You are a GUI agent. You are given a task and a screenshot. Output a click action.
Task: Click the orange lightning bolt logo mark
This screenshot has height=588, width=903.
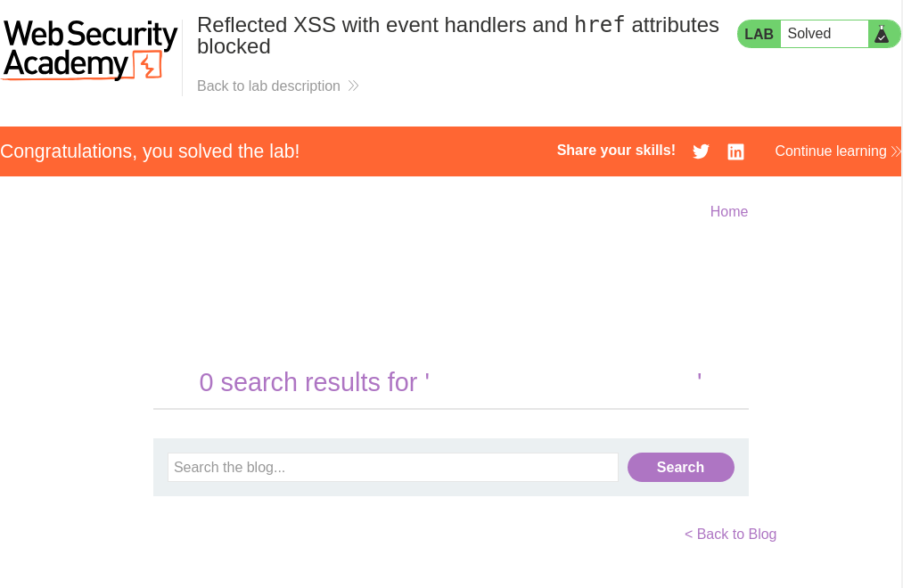pyautogui.click(x=148, y=65)
